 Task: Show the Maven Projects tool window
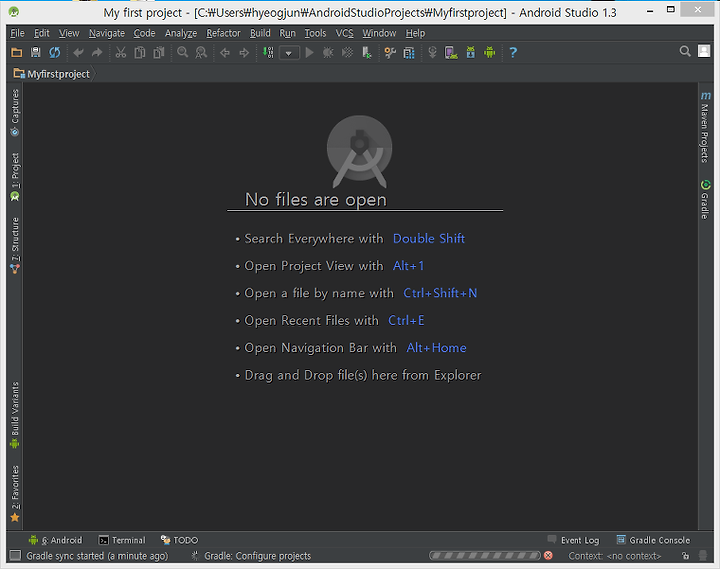(x=705, y=127)
